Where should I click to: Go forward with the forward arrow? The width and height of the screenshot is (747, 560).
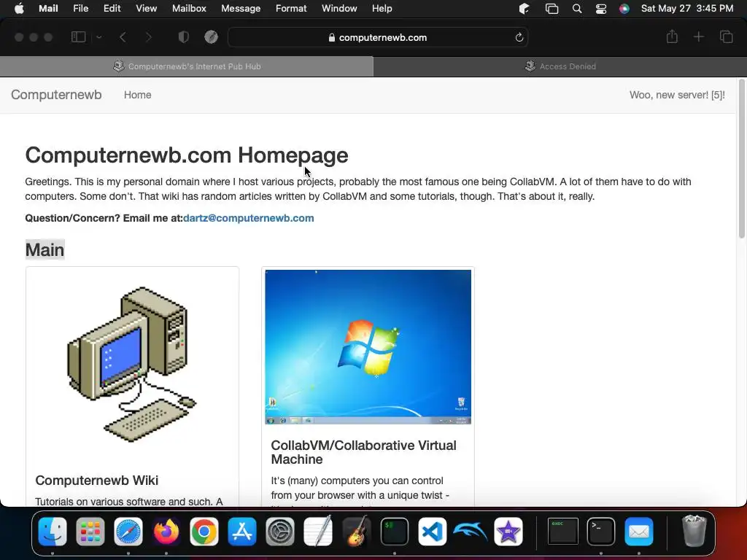pyautogui.click(x=148, y=37)
